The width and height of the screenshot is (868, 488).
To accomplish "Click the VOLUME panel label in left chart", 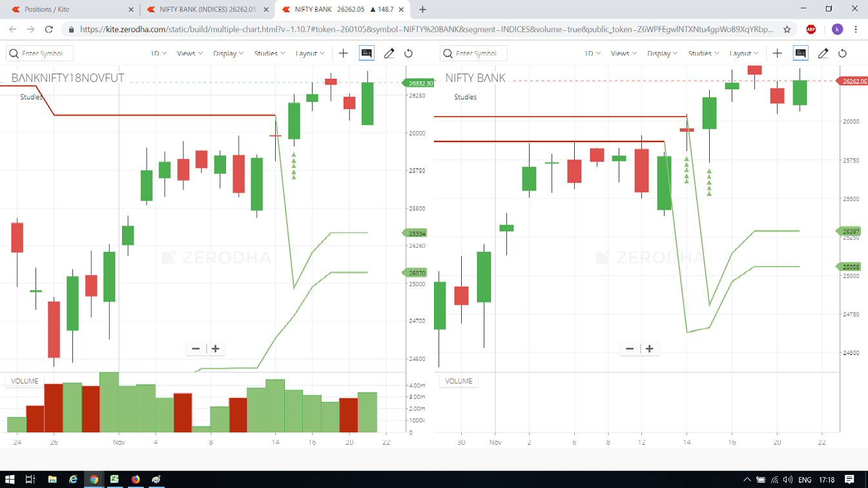I will click(25, 381).
